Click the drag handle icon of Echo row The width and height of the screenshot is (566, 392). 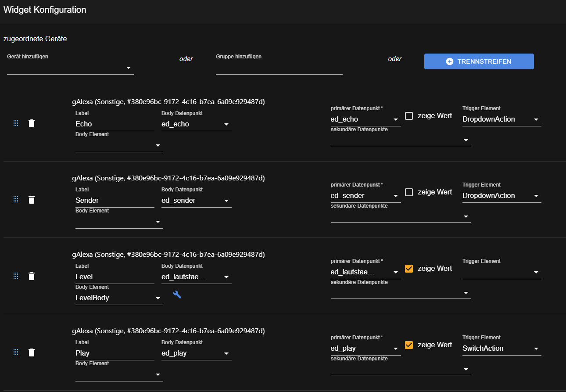pyautogui.click(x=16, y=123)
